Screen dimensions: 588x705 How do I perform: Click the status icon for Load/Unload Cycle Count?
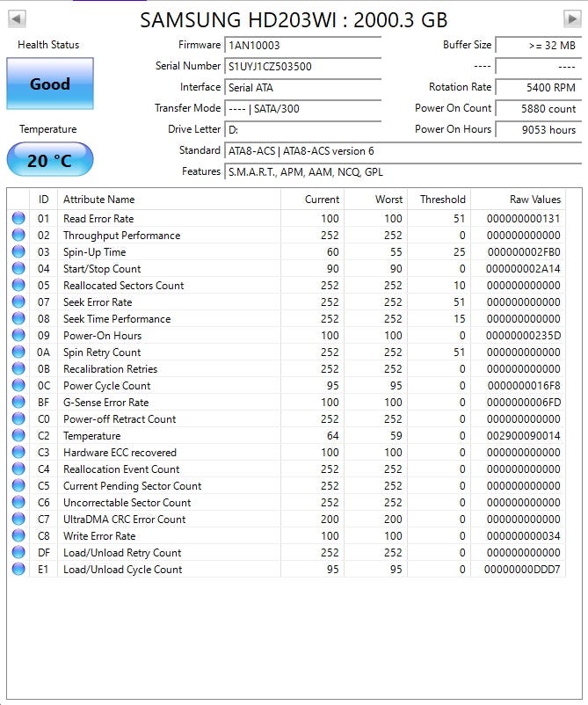click(x=18, y=569)
